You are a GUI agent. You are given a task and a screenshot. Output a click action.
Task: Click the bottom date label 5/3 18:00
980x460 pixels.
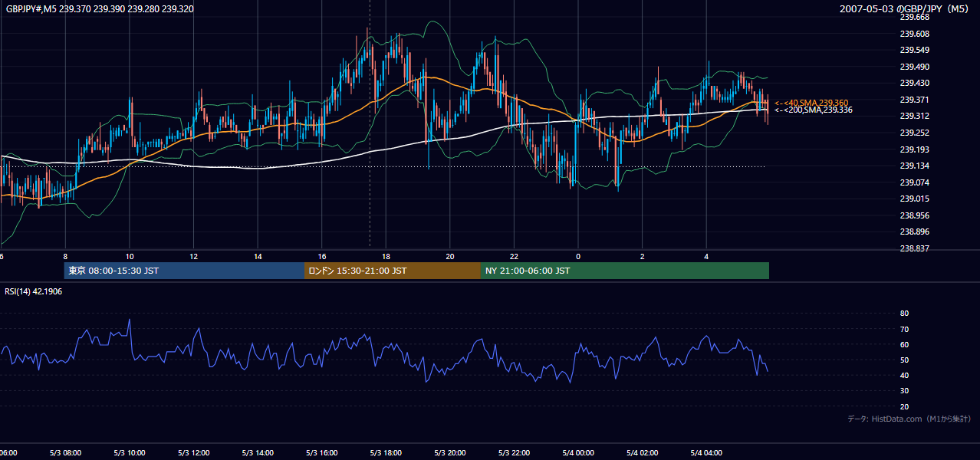click(x=386, y=453)
